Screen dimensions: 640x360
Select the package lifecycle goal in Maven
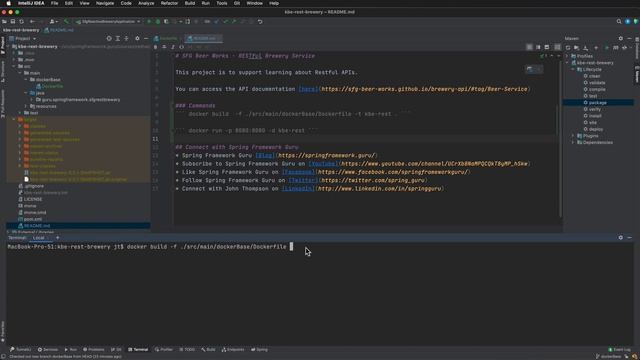598,102
